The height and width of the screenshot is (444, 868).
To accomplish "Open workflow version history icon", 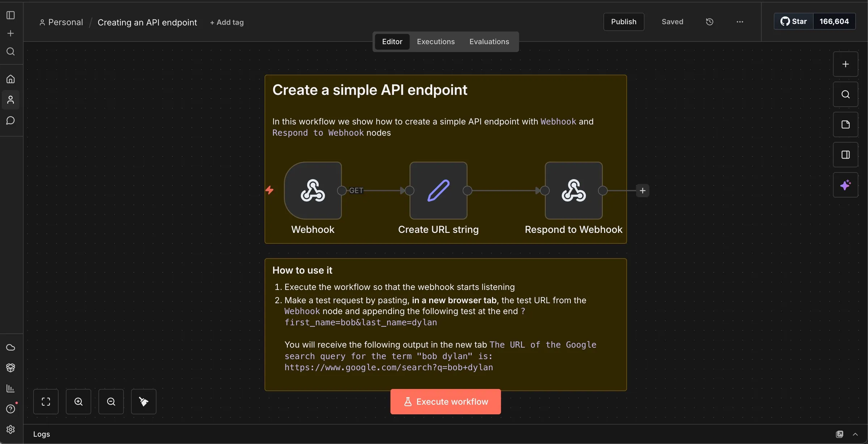I will [710, 22].
